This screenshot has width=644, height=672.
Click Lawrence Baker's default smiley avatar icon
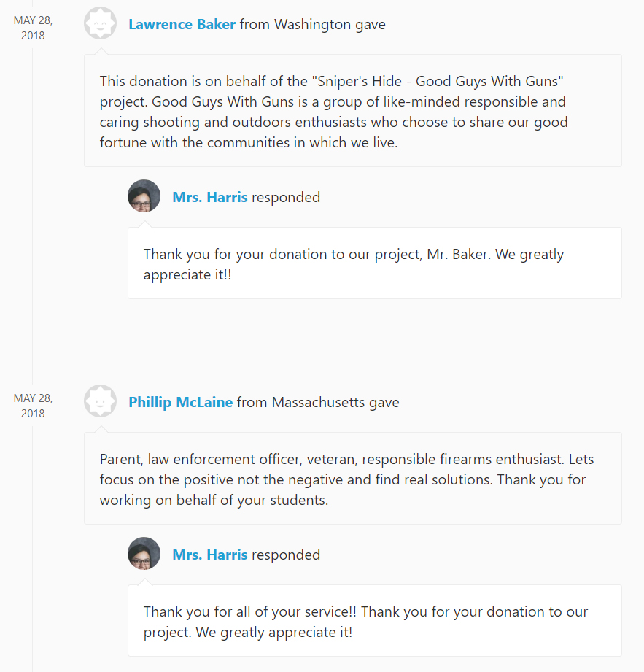101,23
